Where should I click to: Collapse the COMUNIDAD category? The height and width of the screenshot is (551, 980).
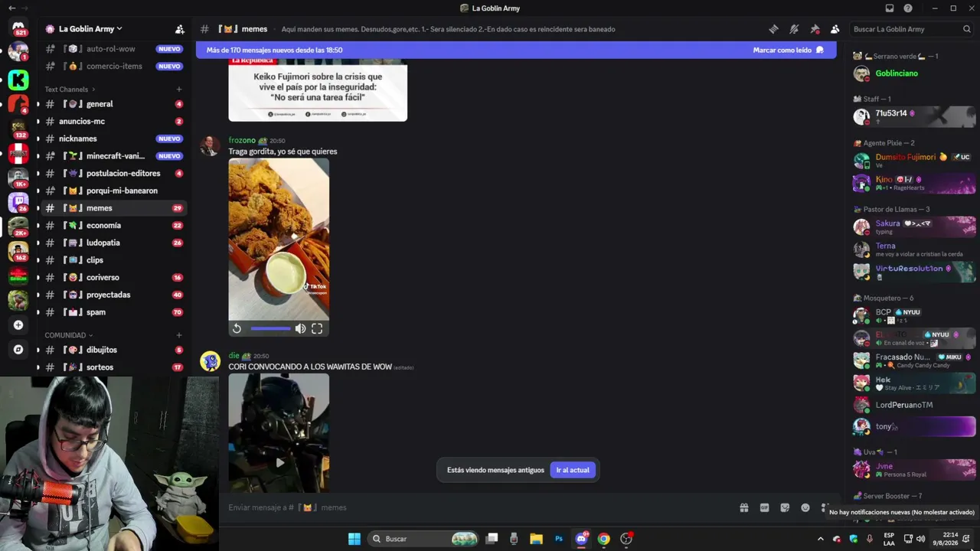click(68, 335)
